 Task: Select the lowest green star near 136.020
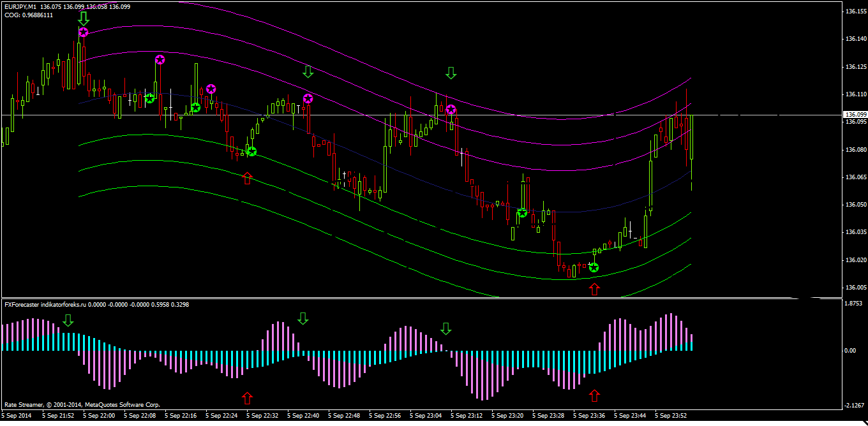594,268
